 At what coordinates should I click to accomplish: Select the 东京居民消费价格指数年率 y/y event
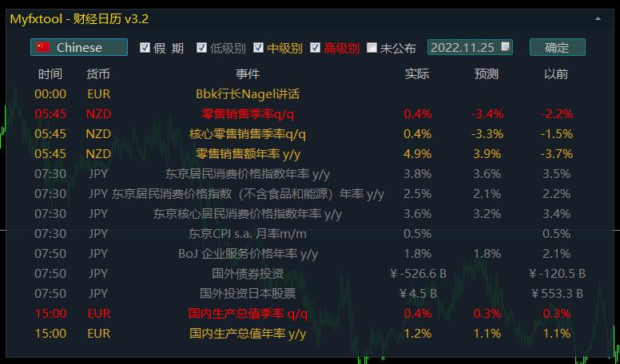click(x=248, y=174)
